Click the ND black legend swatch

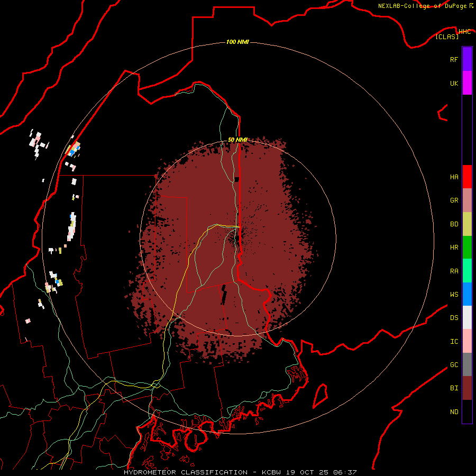[x=467, y=411]
